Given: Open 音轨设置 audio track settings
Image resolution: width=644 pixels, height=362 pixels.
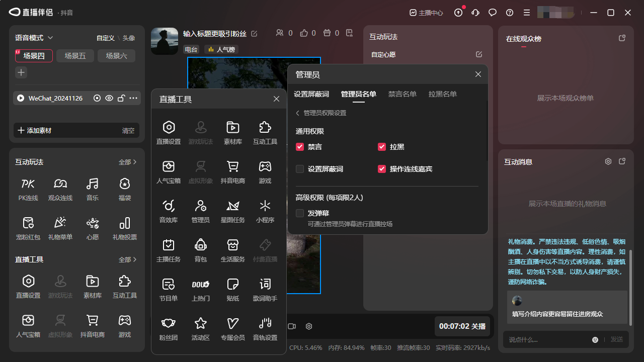Looking at the screenshot, I should 265,329.
